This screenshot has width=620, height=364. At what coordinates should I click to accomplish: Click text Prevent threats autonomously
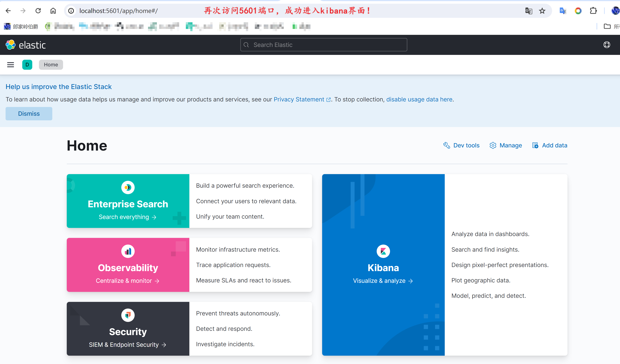[x=238, y=313]
